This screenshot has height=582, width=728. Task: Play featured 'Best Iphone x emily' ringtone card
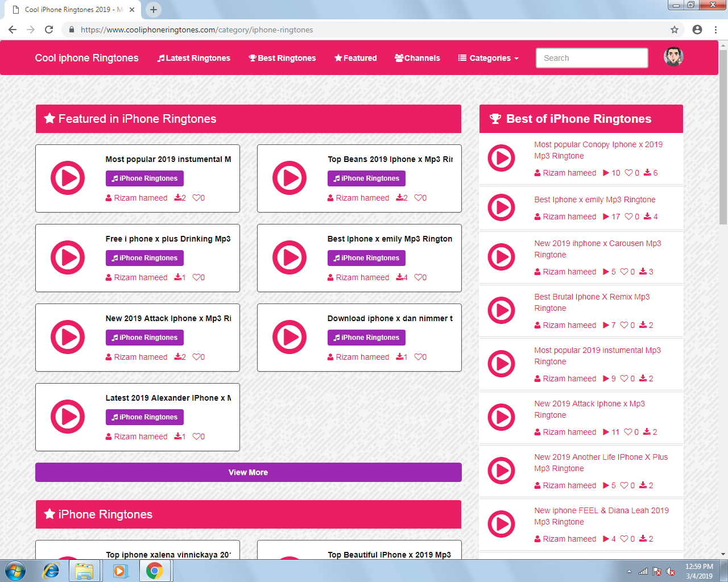coord(289,257)
